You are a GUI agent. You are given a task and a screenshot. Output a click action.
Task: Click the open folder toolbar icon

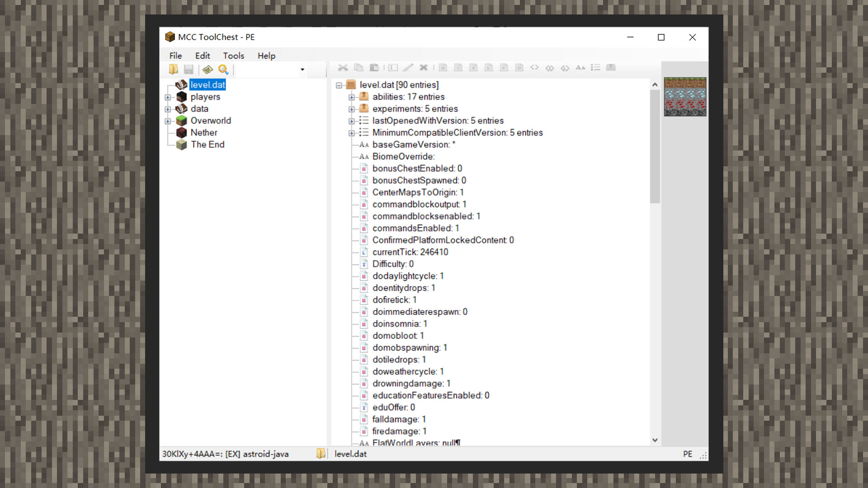174,69
